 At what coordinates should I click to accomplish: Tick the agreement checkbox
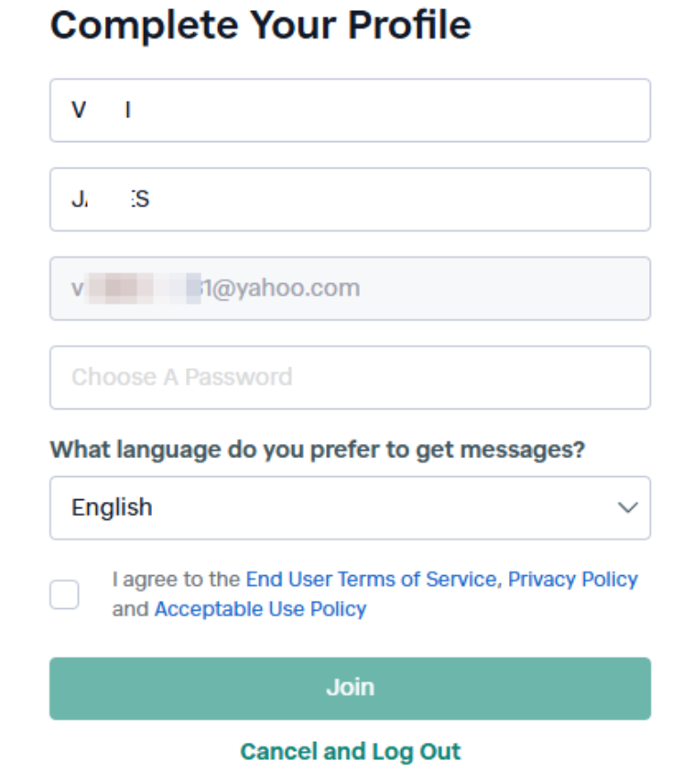64,594
